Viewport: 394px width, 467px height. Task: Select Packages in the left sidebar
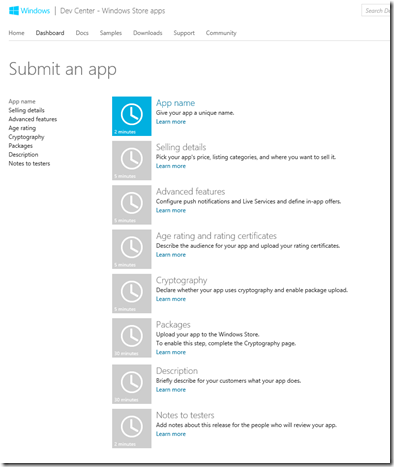click(21, 146)
